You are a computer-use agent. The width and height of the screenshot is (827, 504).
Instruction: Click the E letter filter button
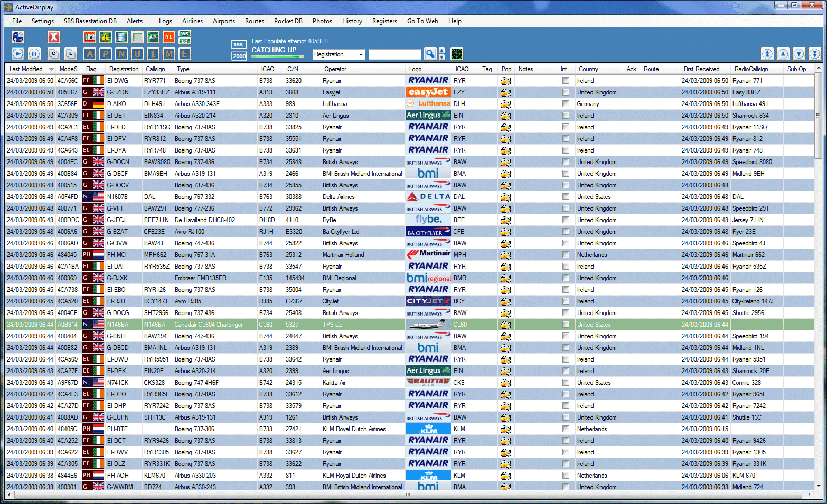pyautogui.click(x=185, y=54)
